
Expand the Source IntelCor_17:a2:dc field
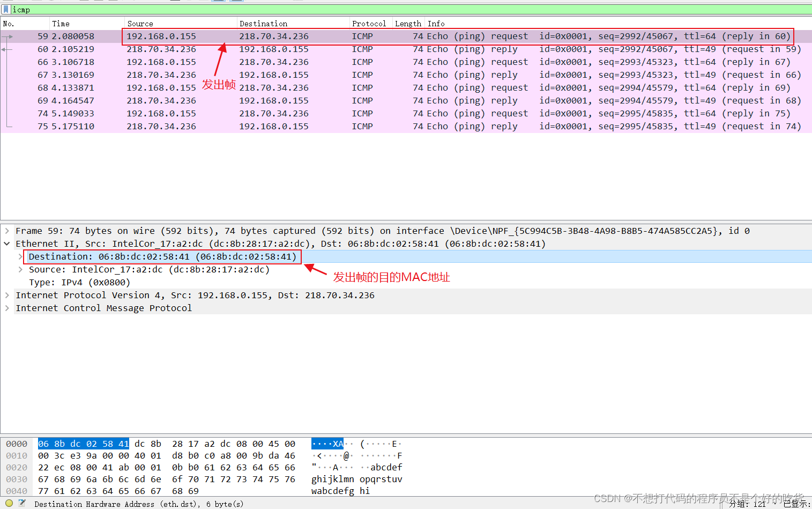click(x=20, y=269)
